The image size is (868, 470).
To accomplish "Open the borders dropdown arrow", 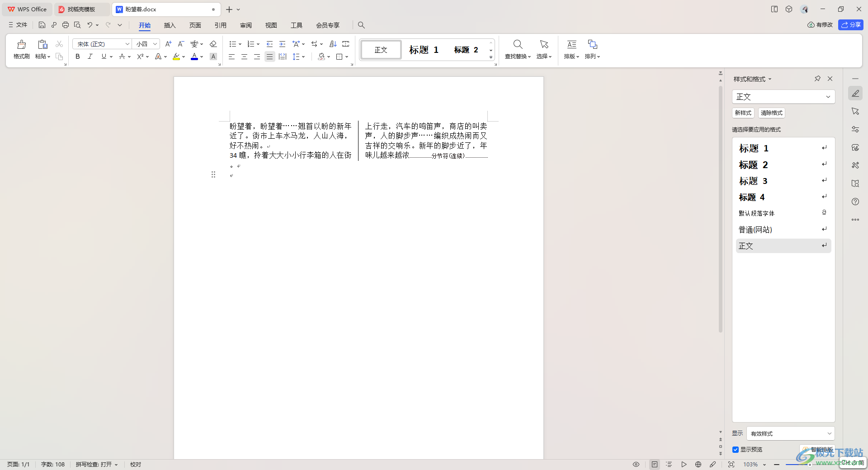I will [x=347, y=56].
